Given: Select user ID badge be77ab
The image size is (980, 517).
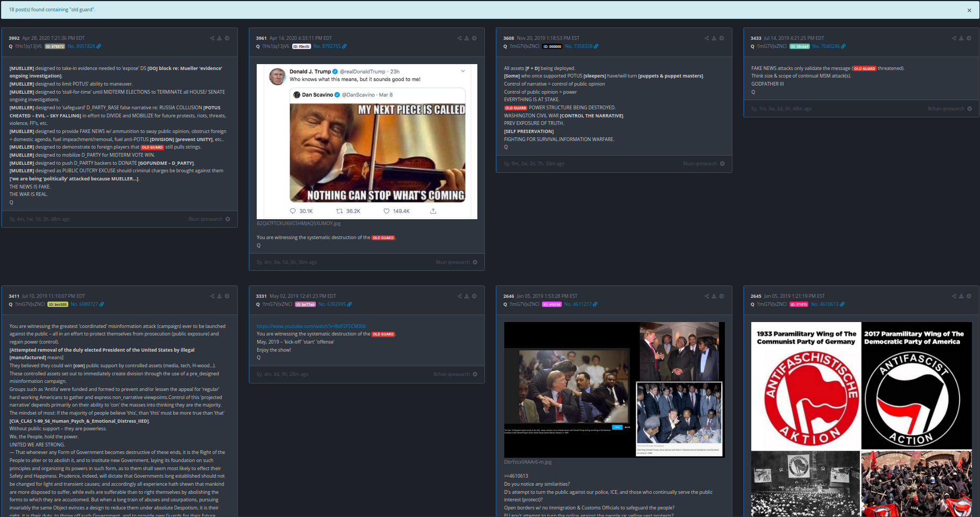Looking at the screenshot, I should (305, 304).
